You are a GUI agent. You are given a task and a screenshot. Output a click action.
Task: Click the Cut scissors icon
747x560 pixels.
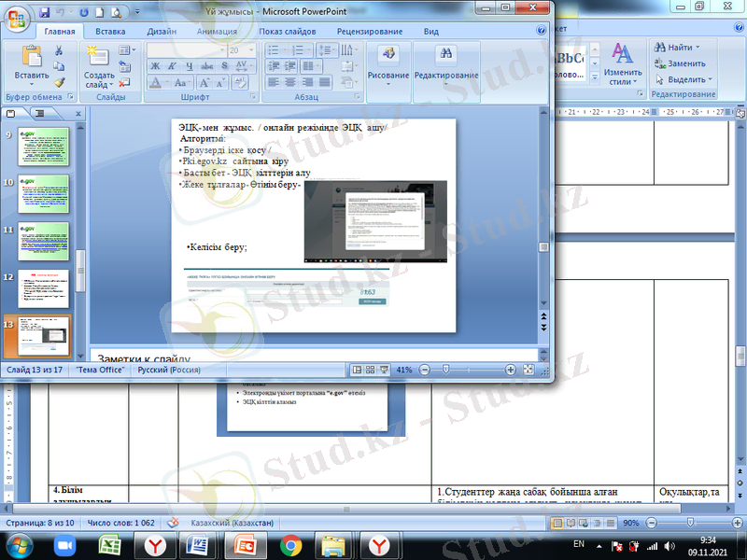(x=59, y=51)
